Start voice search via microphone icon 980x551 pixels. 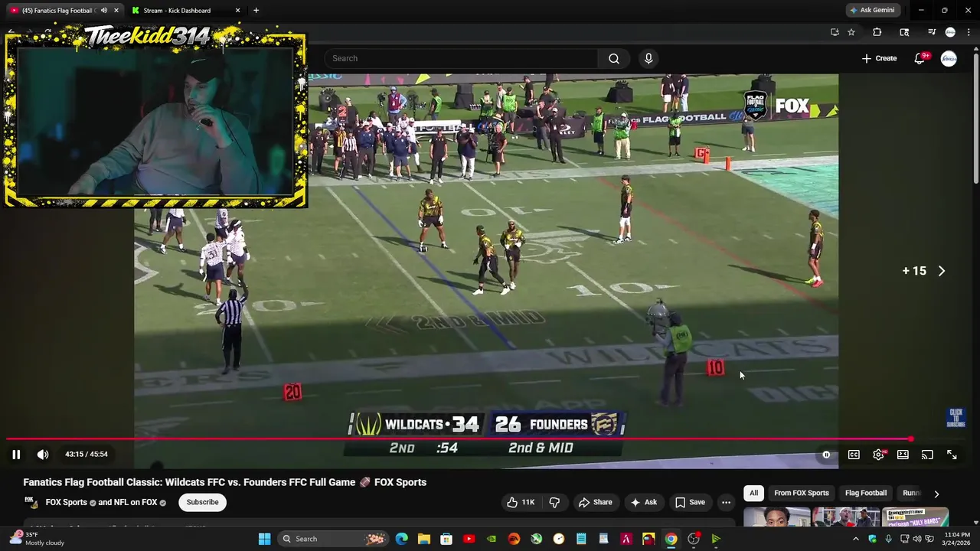[x=648, y=58]
